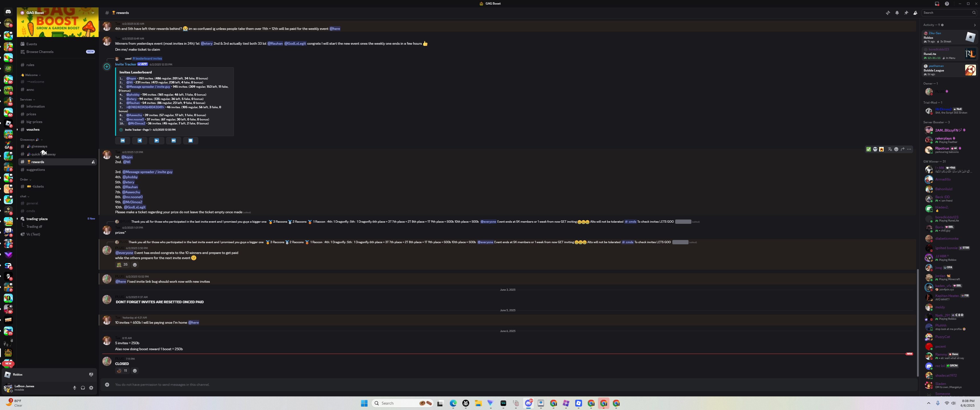Open User Settings gear

91,388
